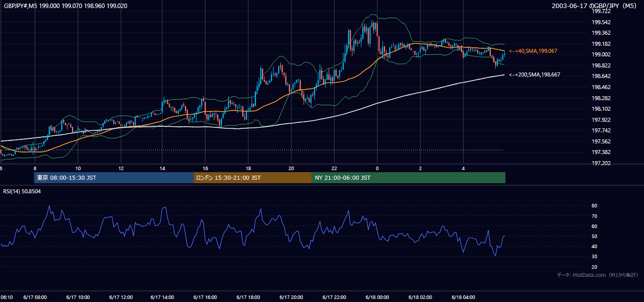The width and height of the screenshot is (644, 302).
Task: Click the chart title '2003-06-17 のGBP/JPY (M5)'
Action: (594, 6)
